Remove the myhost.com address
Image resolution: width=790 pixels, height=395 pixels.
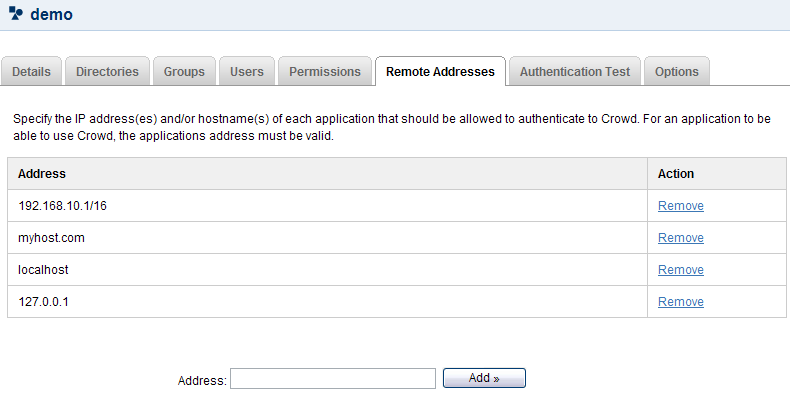(x=681, y=238)
